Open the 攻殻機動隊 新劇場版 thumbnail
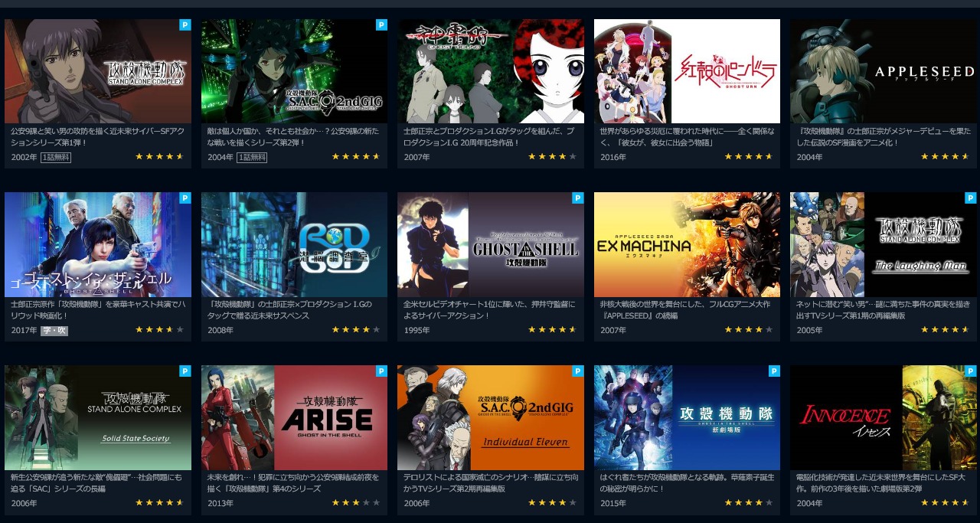Screen dimensions: 980x523 coord(687,417)
